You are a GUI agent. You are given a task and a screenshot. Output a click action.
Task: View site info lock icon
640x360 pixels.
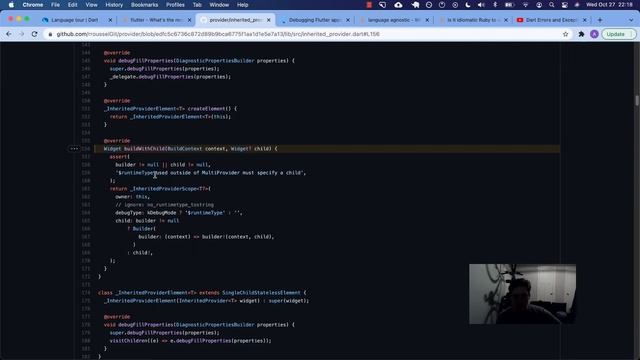(50, 34)
